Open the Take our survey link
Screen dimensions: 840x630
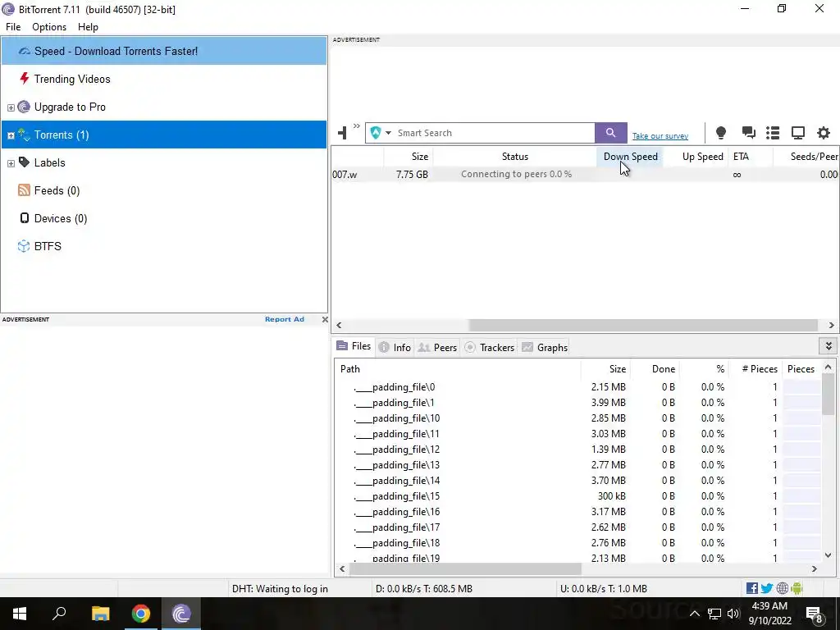pos(660,136)
